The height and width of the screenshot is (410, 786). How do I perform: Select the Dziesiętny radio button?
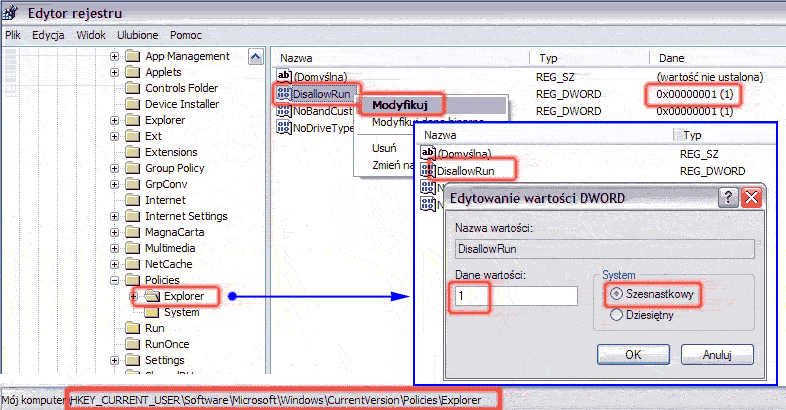[616, 315]
